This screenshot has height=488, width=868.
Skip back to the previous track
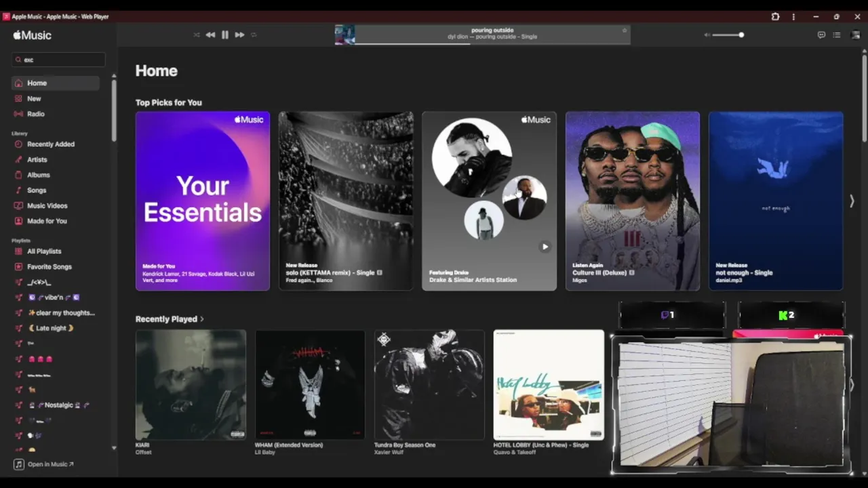click(210, 35)
